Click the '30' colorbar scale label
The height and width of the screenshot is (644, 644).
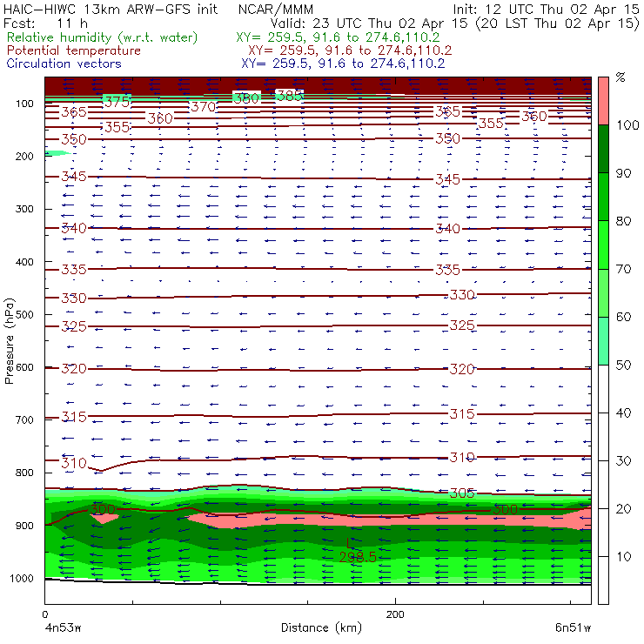pyautogui.click(x=623, y=461)
